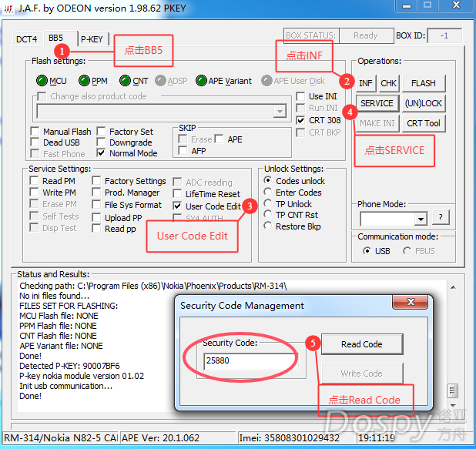The width and height of the screenshot is (476, 449).
Task: Click 'Detected P-KEY: 90007BF6' log line
Action: [x=69, y=366]
